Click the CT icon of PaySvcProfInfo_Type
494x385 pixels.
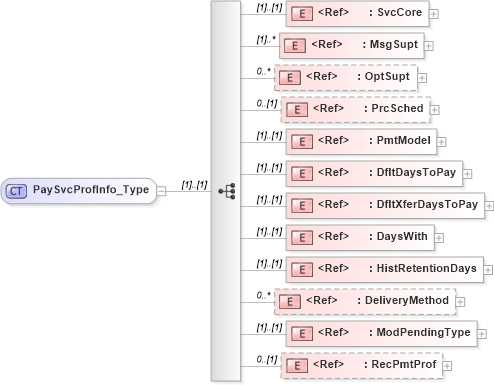point(16,191)
